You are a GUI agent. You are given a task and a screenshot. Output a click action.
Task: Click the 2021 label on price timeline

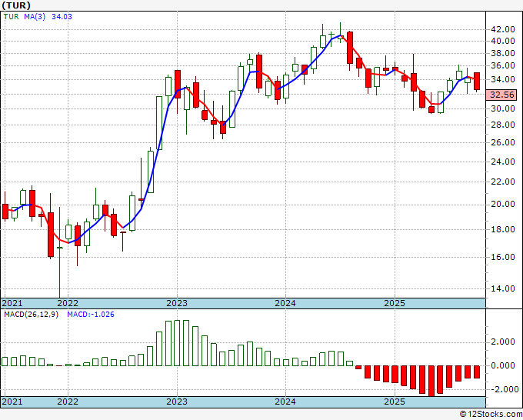[12, 303]
